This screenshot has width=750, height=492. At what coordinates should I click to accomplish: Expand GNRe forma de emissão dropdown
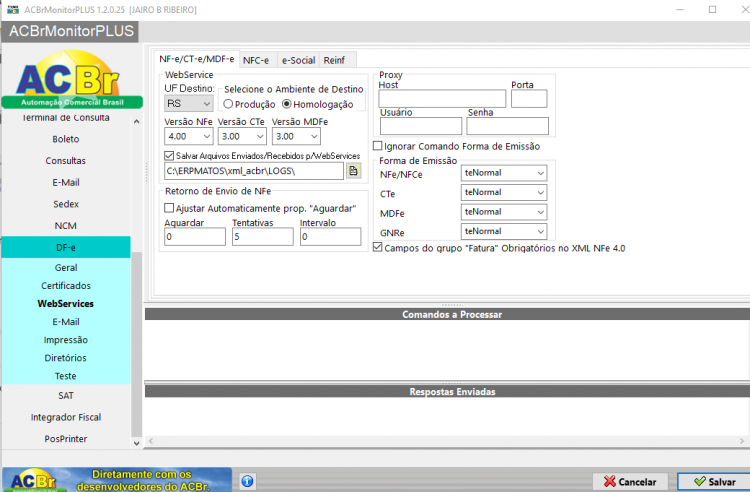pos(504,231)
